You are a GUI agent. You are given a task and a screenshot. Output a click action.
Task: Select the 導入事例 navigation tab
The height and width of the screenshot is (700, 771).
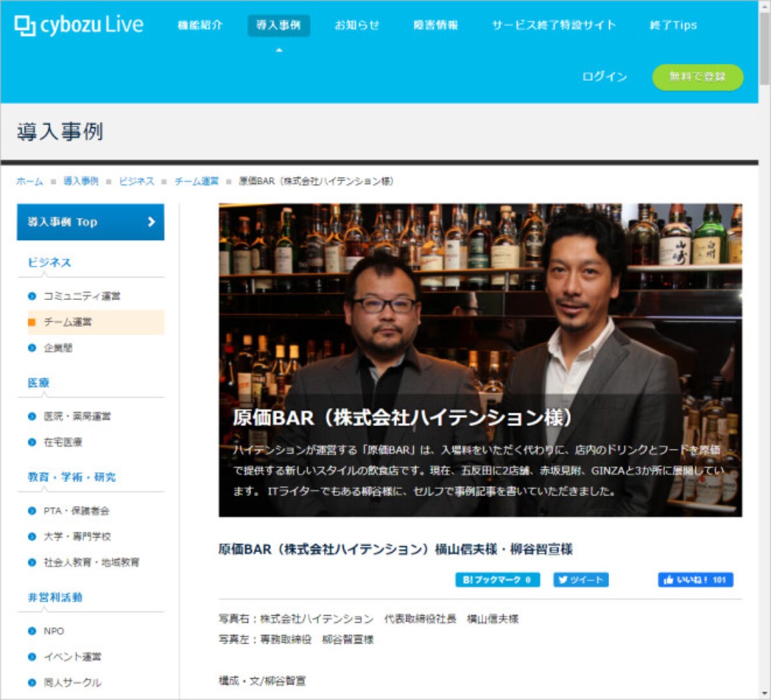[278, 25]
